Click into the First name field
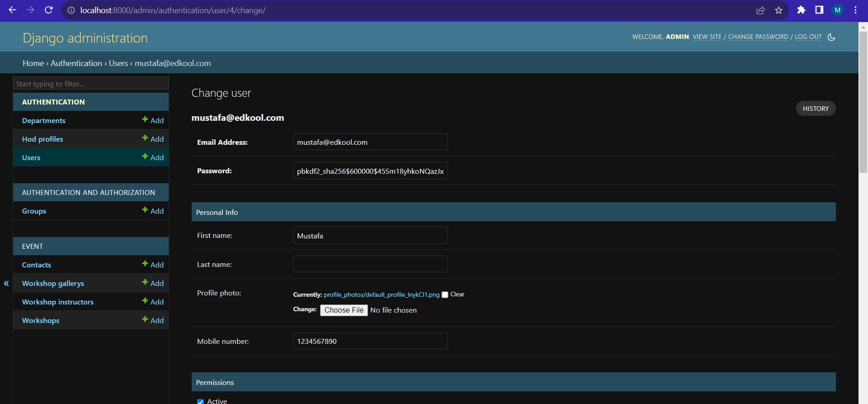This screenshot has height=404, width=868. click(370, 236)
